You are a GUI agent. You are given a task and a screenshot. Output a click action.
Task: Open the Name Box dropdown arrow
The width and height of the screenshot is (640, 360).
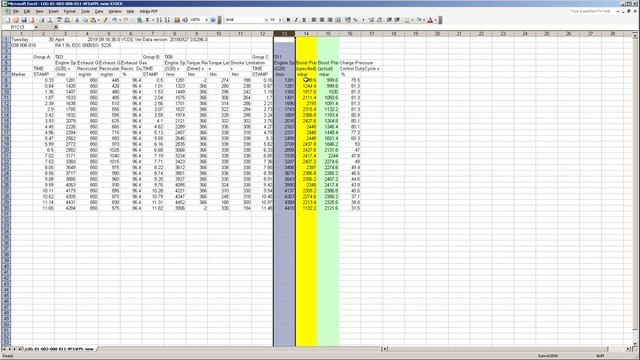(36, 27)
